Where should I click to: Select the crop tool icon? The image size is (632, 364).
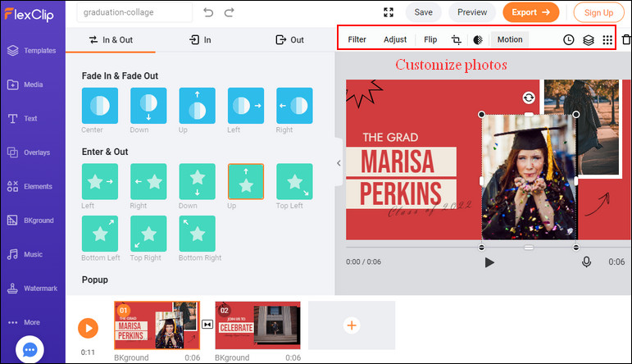(x=456, y=39)
